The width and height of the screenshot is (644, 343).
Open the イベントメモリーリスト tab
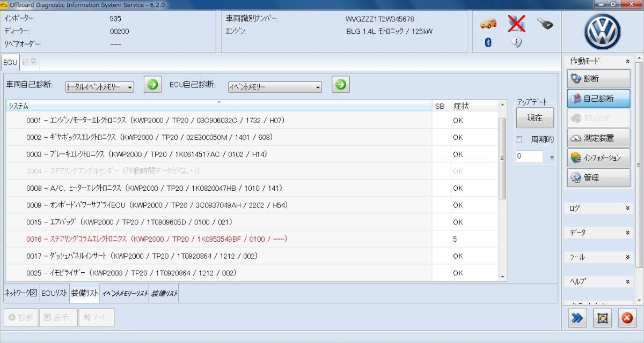pos(125,293)
